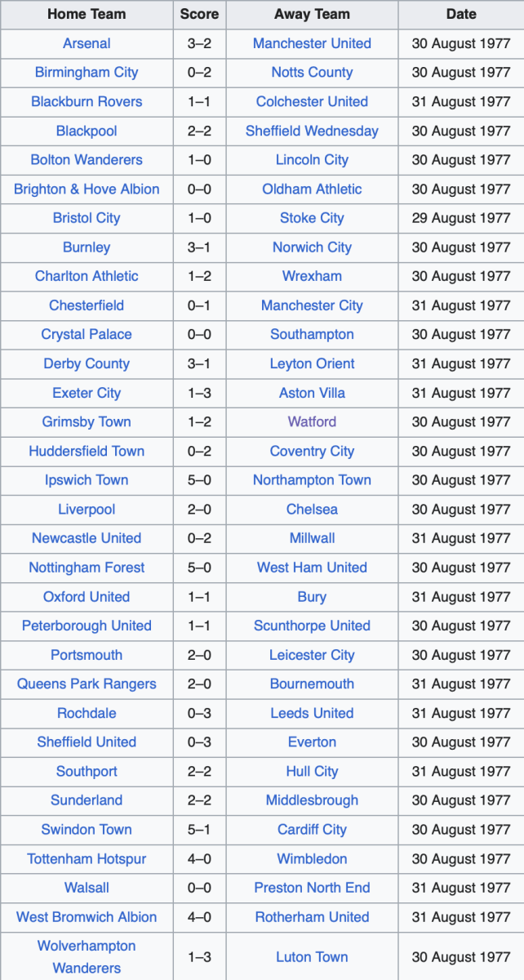Open Sheffield Wednesday link
Image resolution: width=524 pixels, height=980 pixels.
(312, 131)
